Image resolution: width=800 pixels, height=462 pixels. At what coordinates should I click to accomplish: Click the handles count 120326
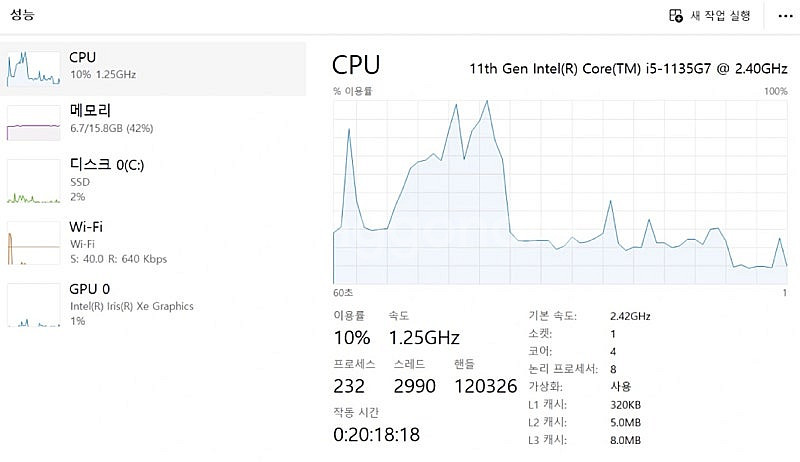click(486, 386)
